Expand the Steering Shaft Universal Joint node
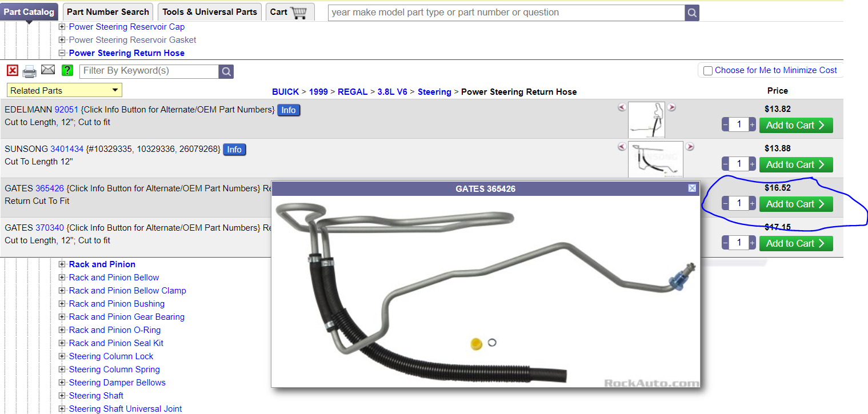 [62, 409]
